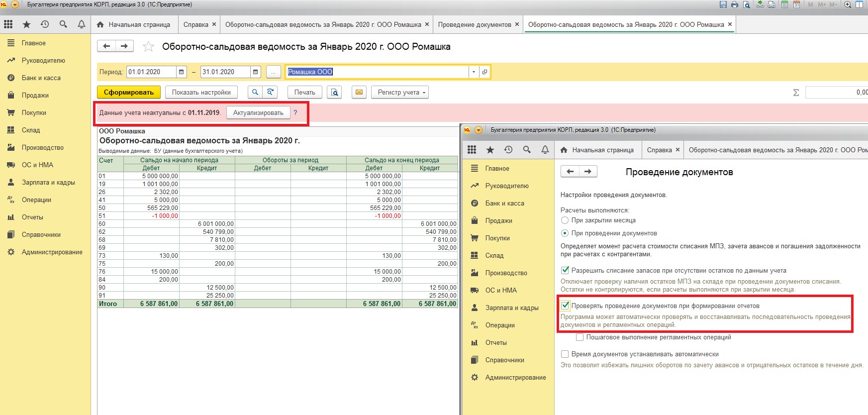Image resolution: width=868 pixels, height=415 pixels.
Task: Click the find magnifier icon in report toolbar
Action: 255,92
